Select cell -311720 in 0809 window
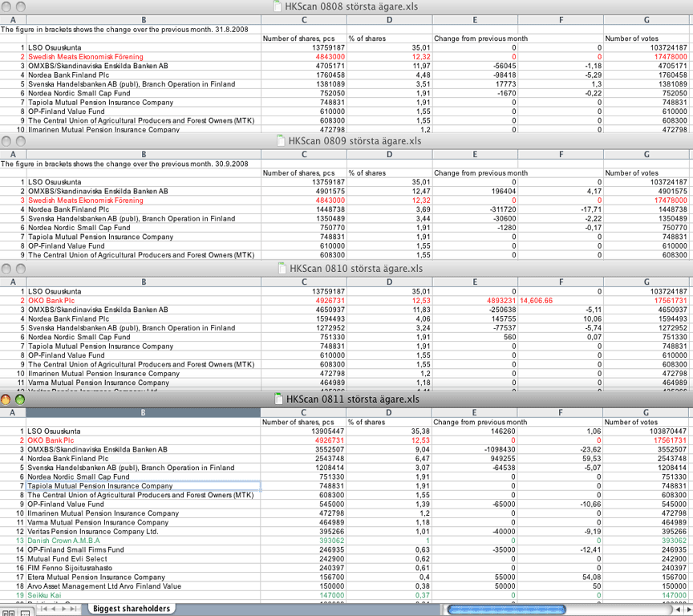The image size is (693, 616). 475,209
